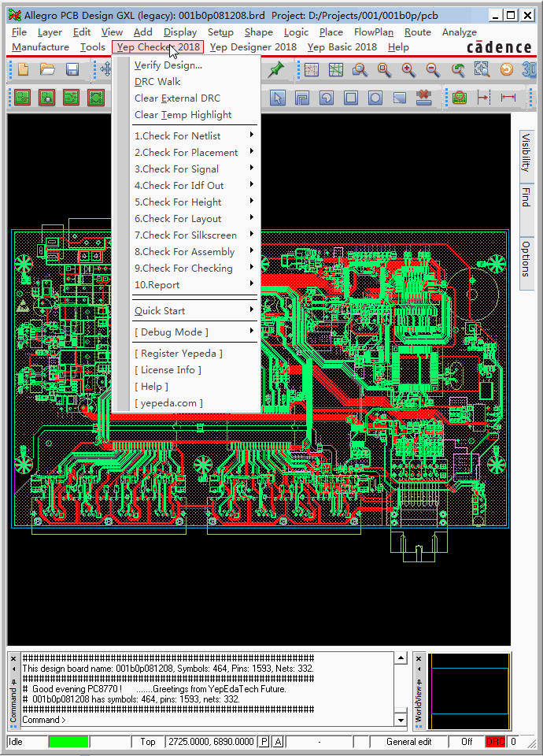Click the horizontal measure icon
This screenshot has width=543, height=756.
click(x=508, y=98)
